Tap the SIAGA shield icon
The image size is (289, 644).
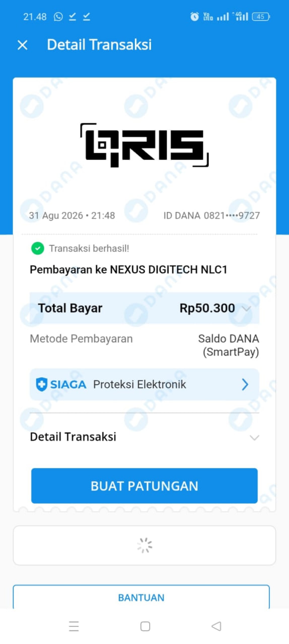click(42, 384)
